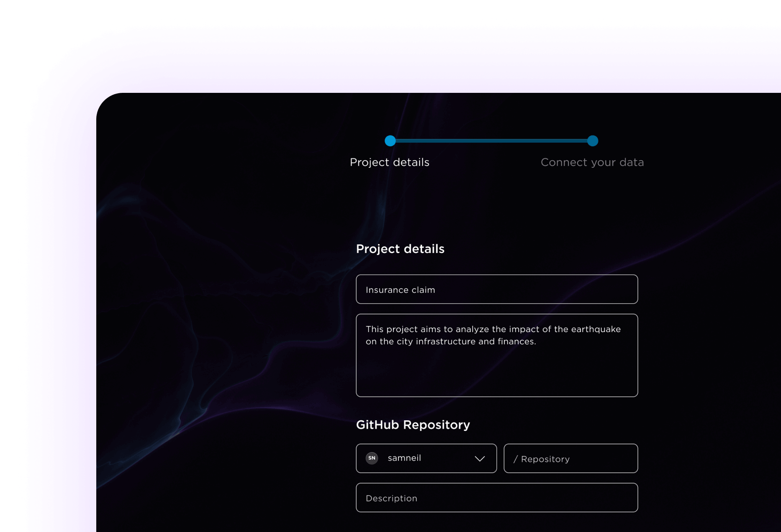Viewport: 781px width, 532px height.
Task: Click the SN avatar badge beside samneil
Action: pyautogui.click(x=372, y=458)
